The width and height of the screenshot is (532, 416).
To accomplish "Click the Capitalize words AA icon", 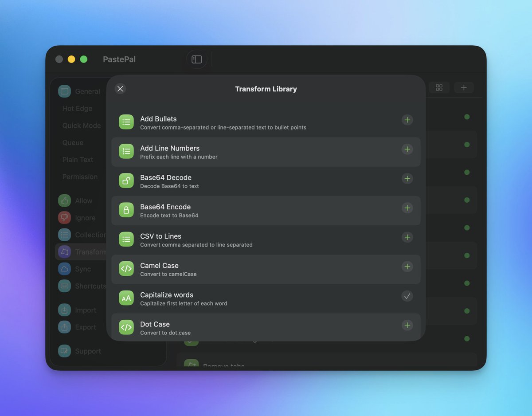I will (x=126, y=296).
